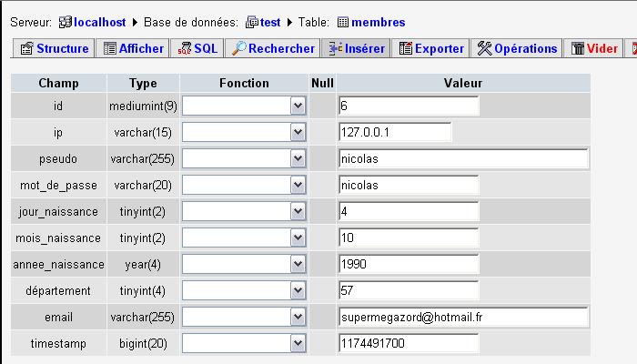Open Fonction dropdown for id field
Image resolution: width=637 pixels, height=364 pixels.
click(x=298, y=106)
